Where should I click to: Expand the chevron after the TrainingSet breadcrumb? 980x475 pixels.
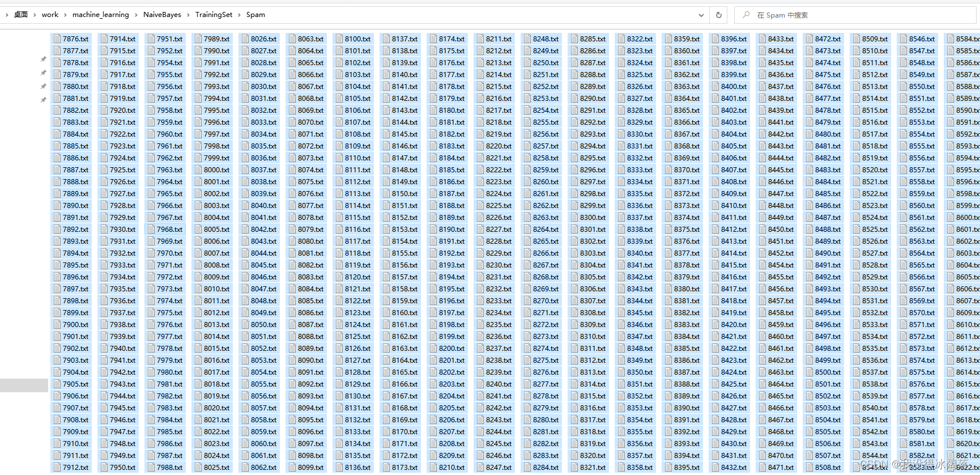click(239, 15)
